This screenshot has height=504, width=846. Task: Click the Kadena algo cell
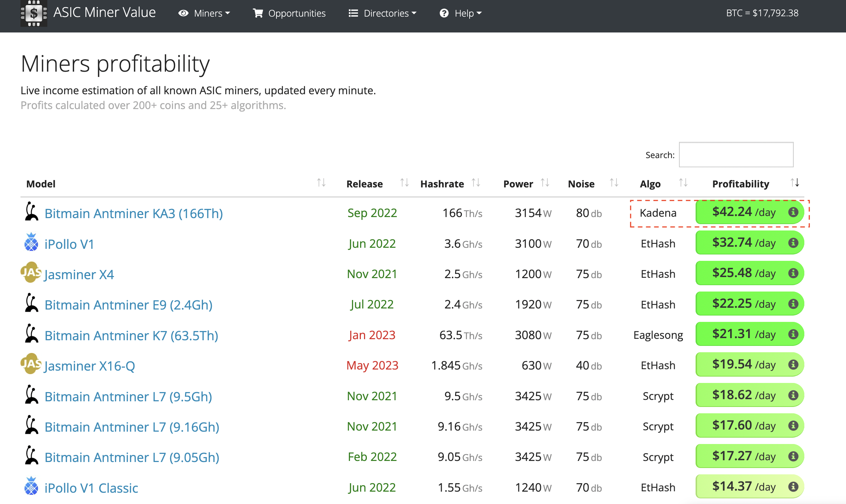point(658,213)
